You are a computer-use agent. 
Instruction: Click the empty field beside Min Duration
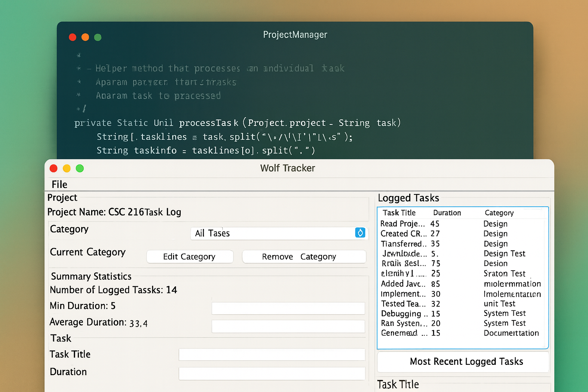288,308
